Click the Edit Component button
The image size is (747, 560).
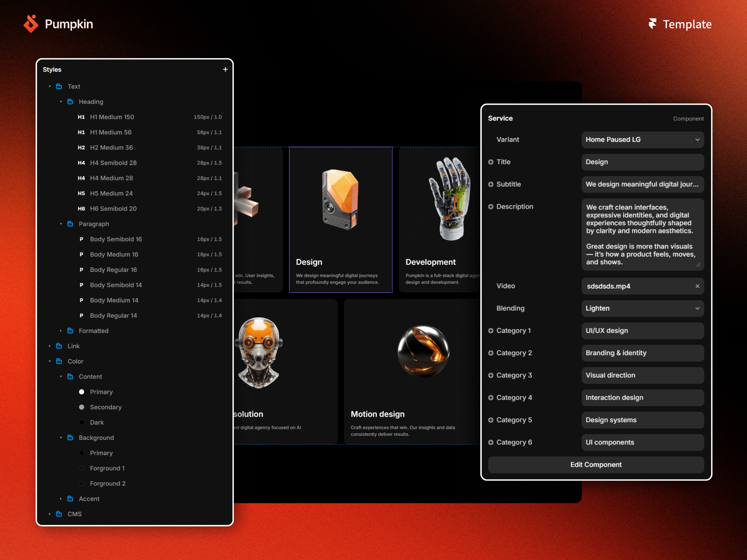[x=596, y=465]
